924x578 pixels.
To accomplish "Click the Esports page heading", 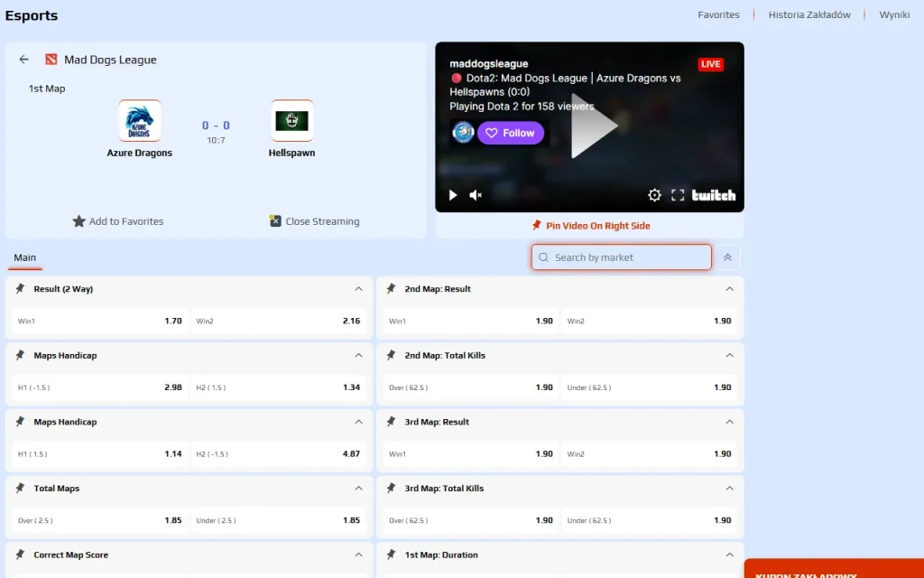I will [x=32, y=15].
